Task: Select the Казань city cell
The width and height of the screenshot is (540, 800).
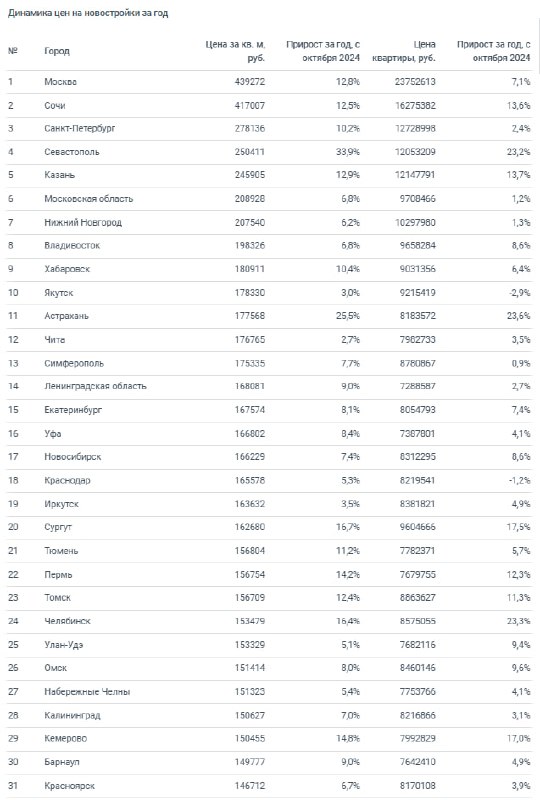Action: [59, 175]
